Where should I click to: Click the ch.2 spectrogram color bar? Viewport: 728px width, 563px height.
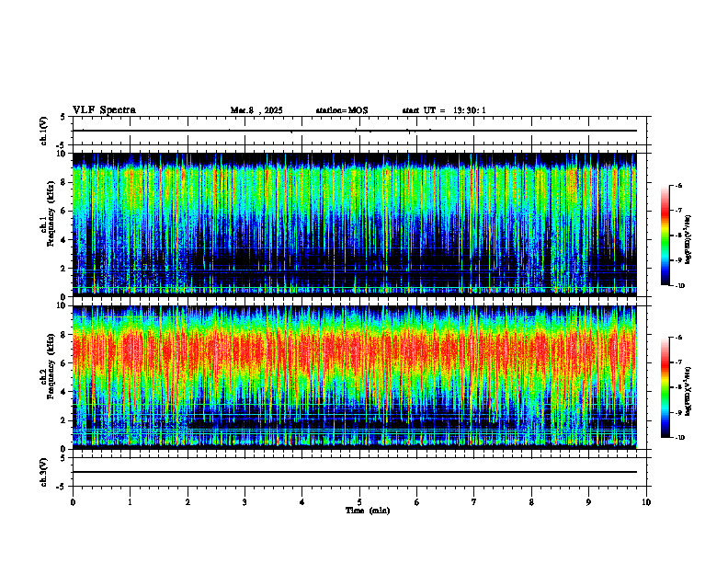point(665,387)
